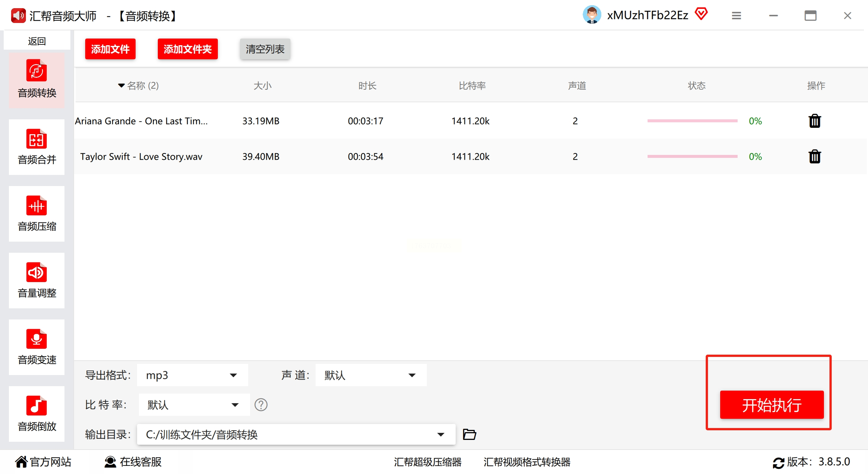Open the 比特率 bitrate dropdown
The width and height of the screenshot is (868, 474).
(x=235, y=405)
